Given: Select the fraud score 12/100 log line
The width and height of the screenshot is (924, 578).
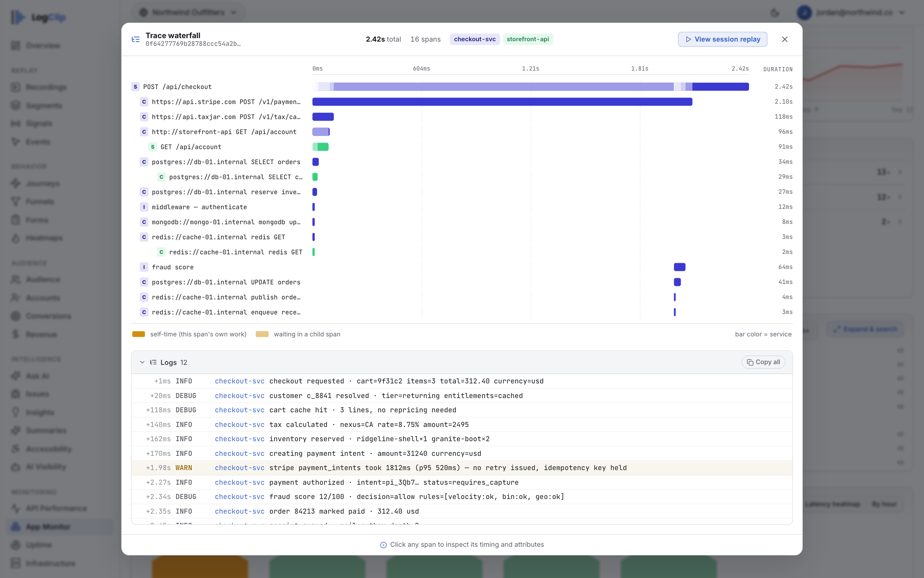Looking at the screenshot, I should pyautogui.click(x=462, y=497).
